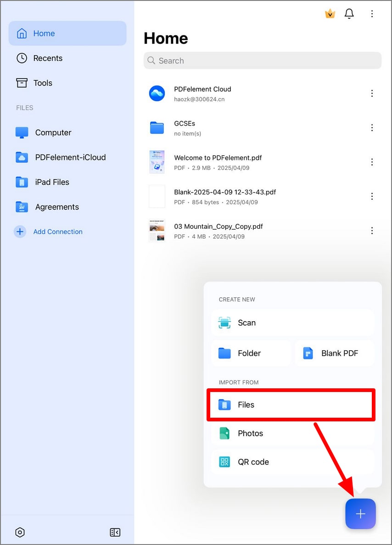This screenshot has width=392, height=545.
Task: Click 'Welcome to PDFelement.pdf' file name
Action: click(x=218, y=158)
